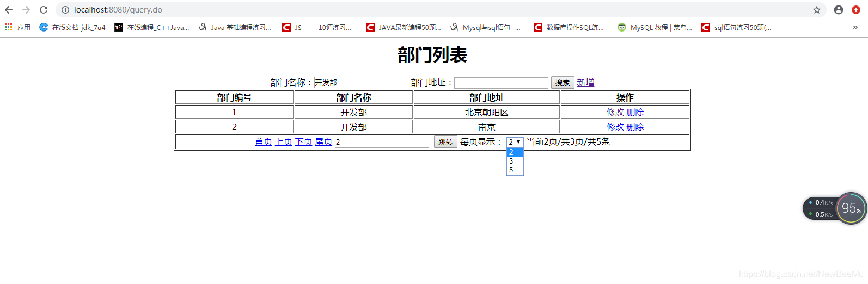The image size is (868, 284).
Task: Open JAVA最新编程50题 bookmark
Action: [x=404, y=27]
